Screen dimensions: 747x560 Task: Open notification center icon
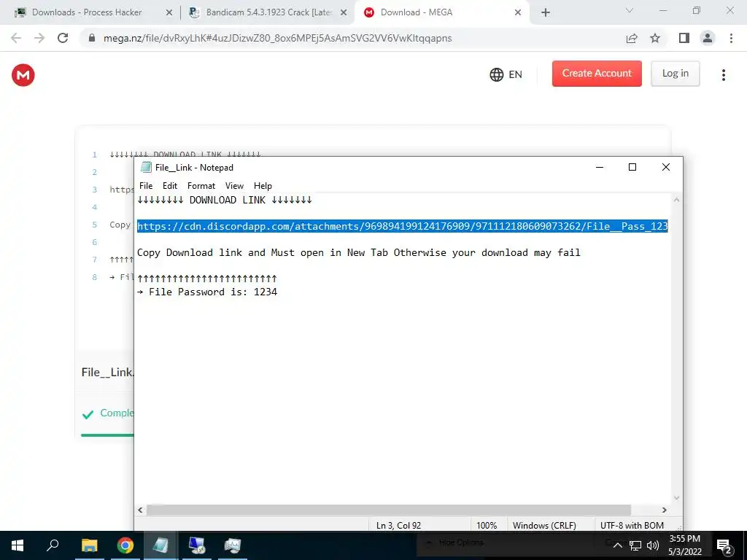[724, 545]
